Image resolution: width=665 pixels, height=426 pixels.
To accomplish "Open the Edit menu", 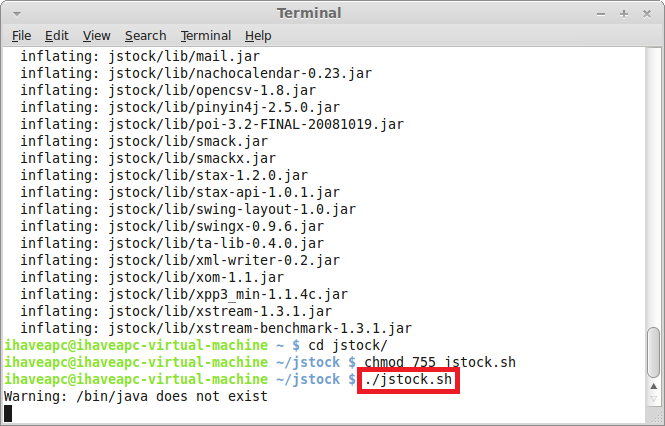I will point(57,36).
